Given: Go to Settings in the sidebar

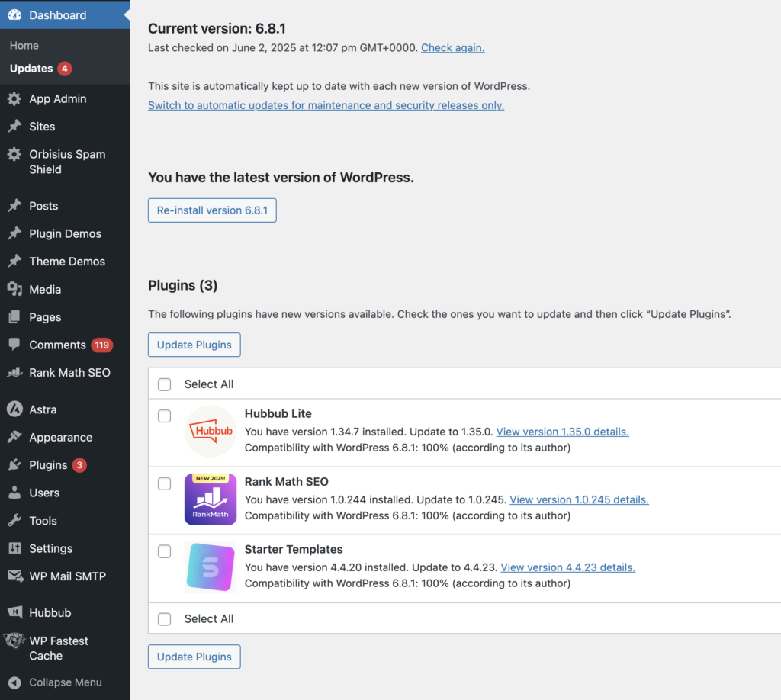Looking at the screenshot, I should (50, 548).
